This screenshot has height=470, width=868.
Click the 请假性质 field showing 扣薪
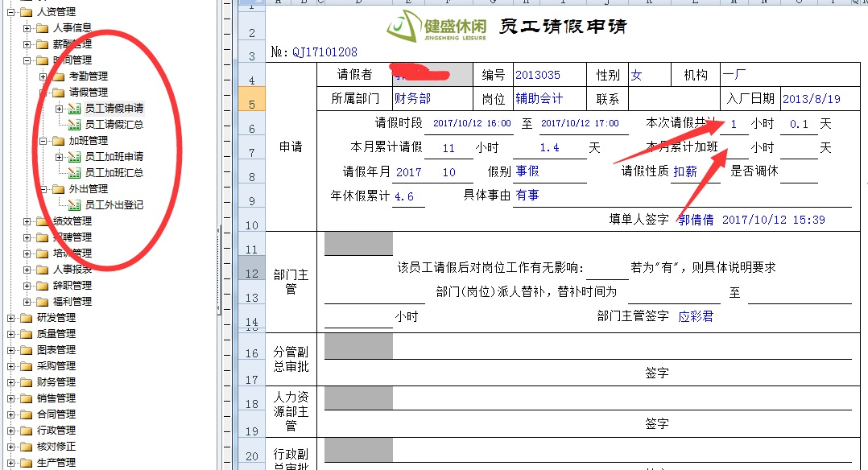[x=696, y=171]
